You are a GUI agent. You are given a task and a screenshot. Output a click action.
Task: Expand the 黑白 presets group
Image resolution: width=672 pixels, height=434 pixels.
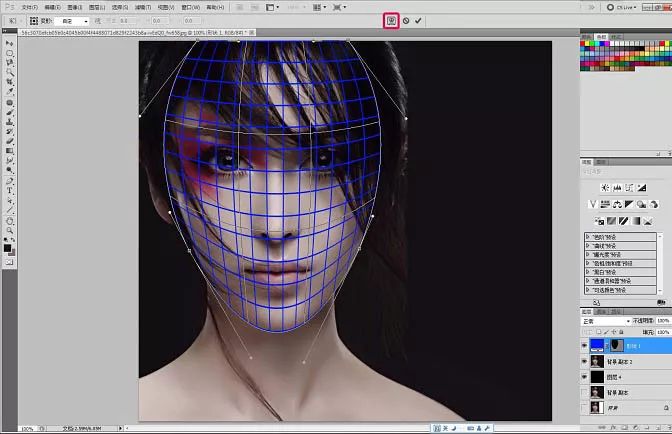tap(588, 272)
